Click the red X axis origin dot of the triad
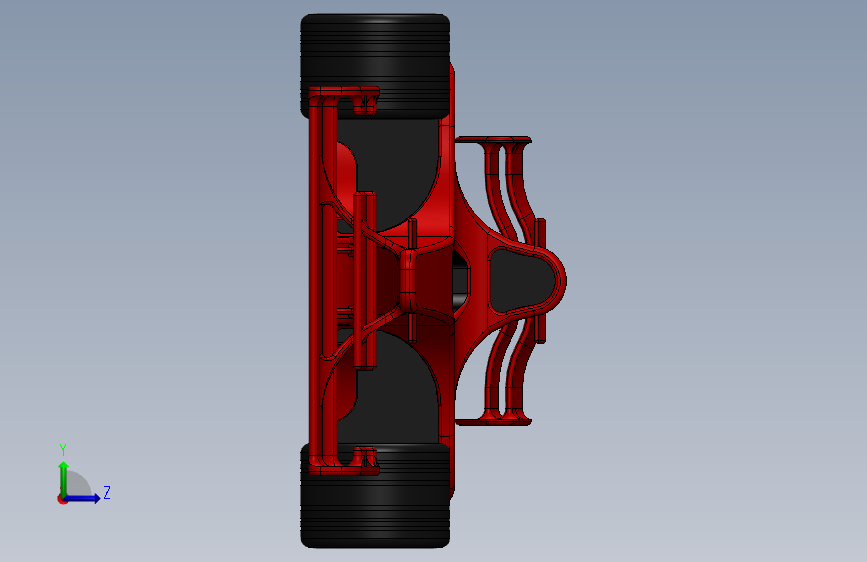 pyautogui.click(x=62, y=499)
